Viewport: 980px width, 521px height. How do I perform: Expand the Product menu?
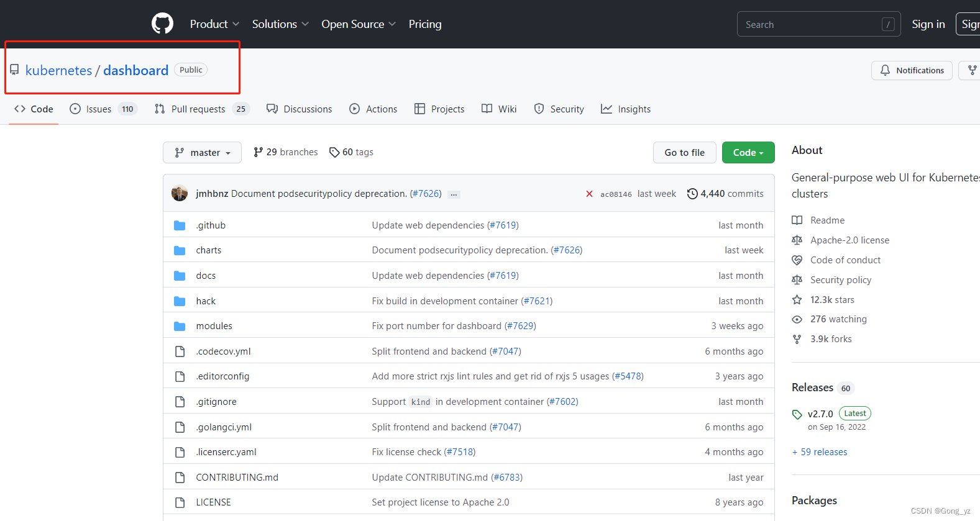pos(214,24)
